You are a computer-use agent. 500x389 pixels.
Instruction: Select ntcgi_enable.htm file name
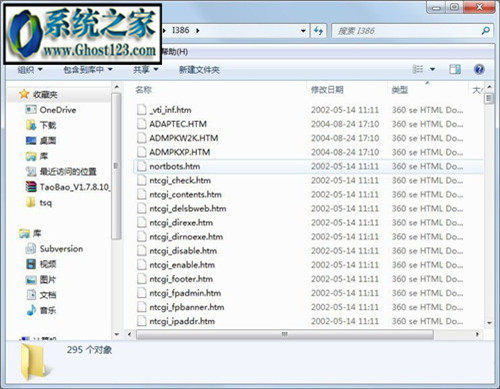coord(182,265)
